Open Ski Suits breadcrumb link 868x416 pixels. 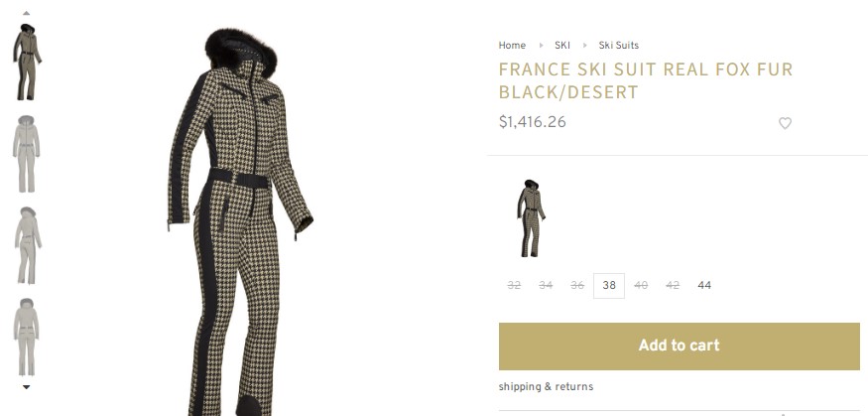[x=618, y=46]
